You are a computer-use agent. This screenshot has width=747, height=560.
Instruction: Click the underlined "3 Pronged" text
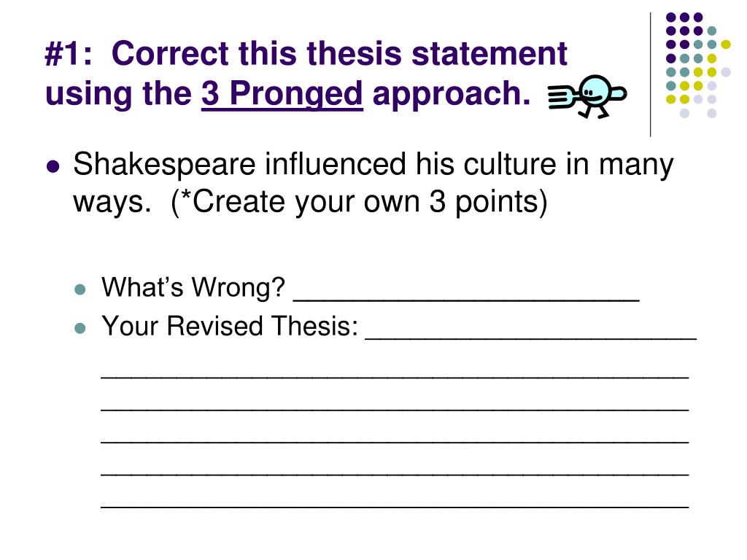point(282,93)
